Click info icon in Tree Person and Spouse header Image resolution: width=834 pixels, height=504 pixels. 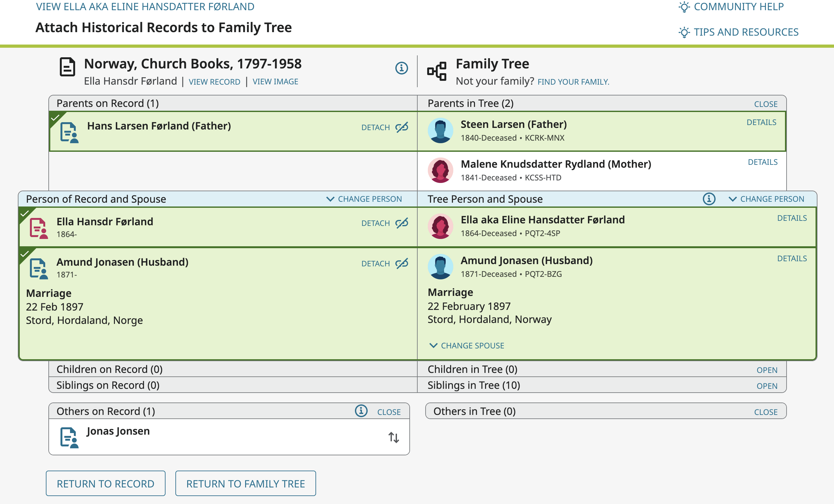pyautogui.click(x=709, y=199)
